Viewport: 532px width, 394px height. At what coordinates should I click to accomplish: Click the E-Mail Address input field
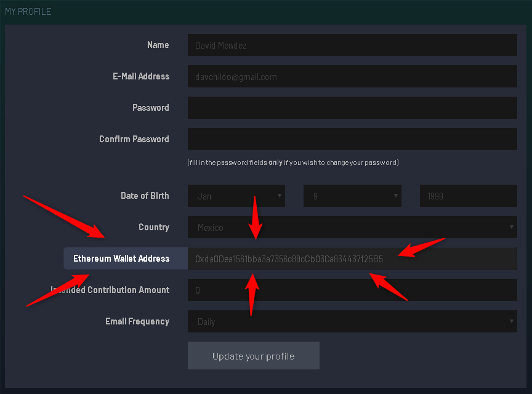pyautogui.click(x=352, y=77)
